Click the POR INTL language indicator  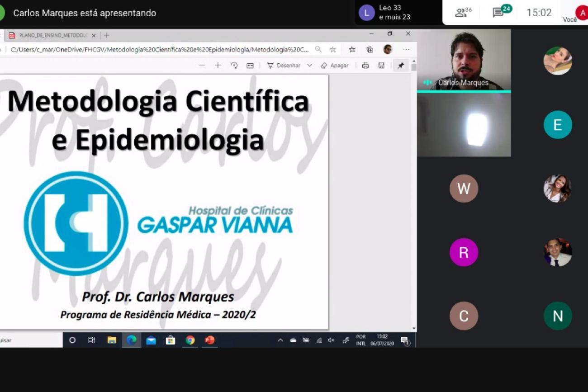coord(361,340)
